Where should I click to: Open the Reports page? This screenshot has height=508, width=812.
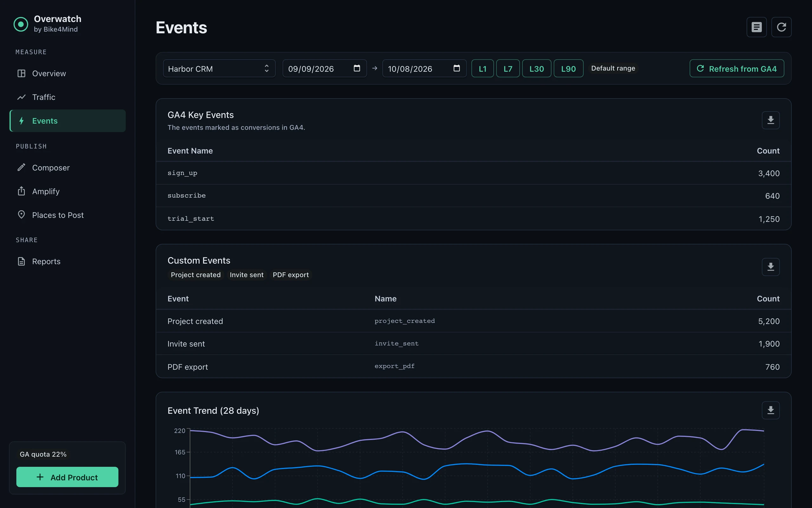coord(68,261)
